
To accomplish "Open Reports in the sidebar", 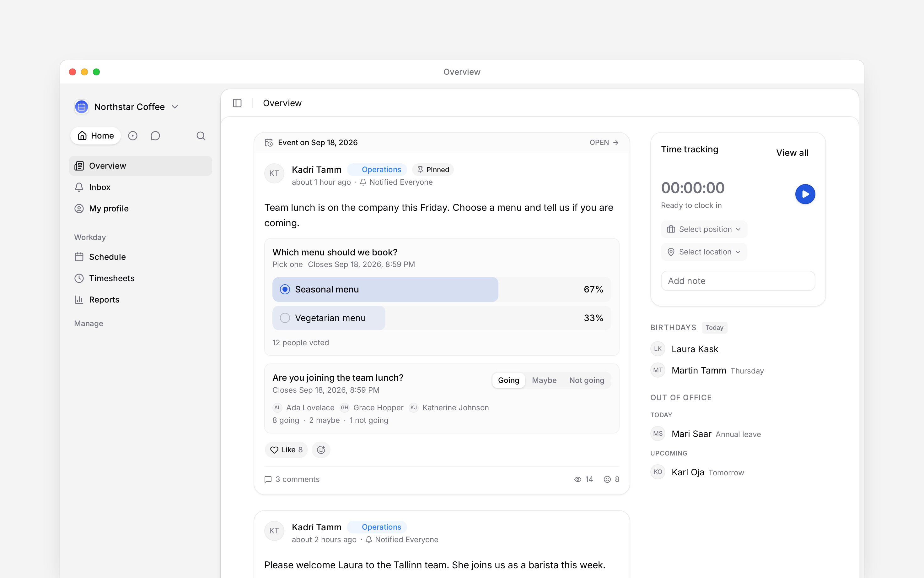I will (x=141, y=300).
